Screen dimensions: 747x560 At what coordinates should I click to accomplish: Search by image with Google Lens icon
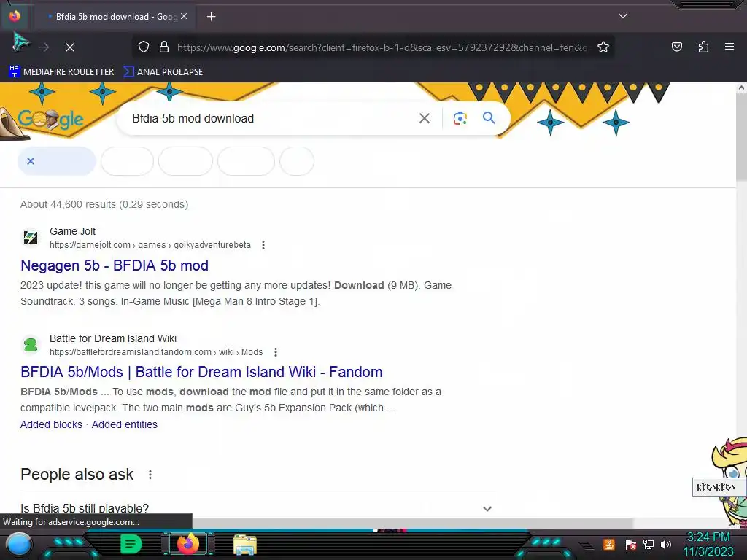[x=460, y=118]
